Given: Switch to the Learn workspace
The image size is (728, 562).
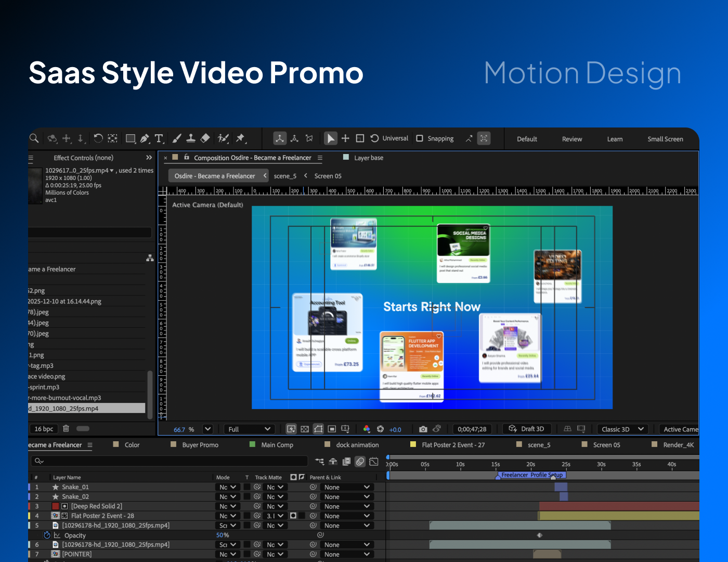Looking at the screenshot, I should click(615, 139).
